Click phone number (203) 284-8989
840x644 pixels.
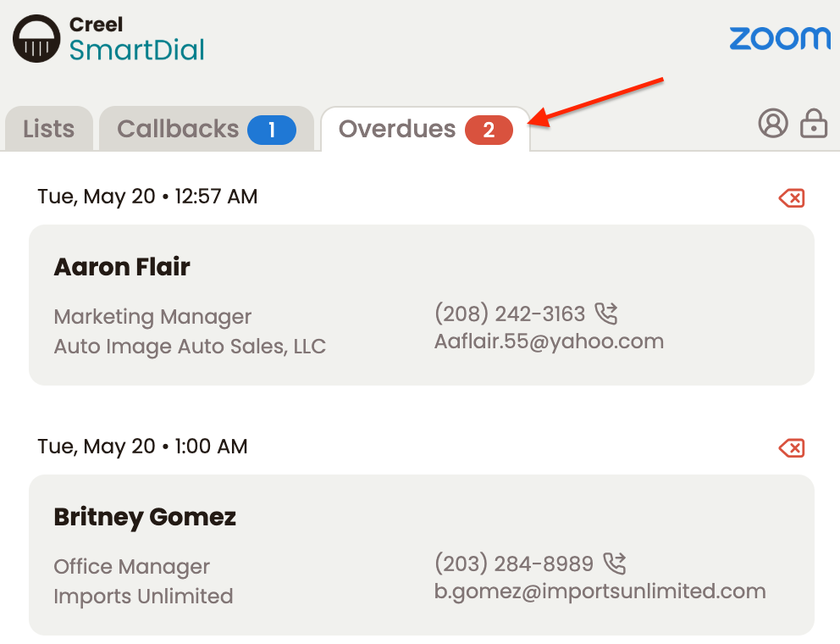pyautogui.click(x=514, y=563)
